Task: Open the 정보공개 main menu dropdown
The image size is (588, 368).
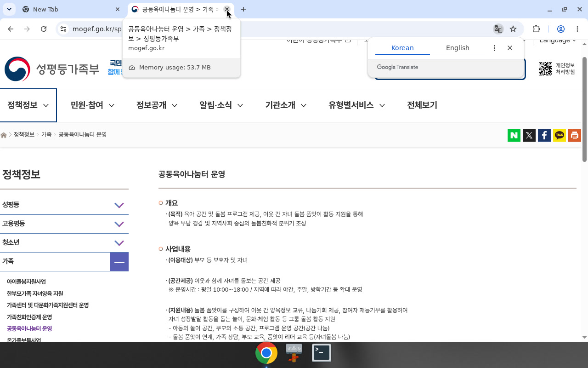Action: point(157,105)
